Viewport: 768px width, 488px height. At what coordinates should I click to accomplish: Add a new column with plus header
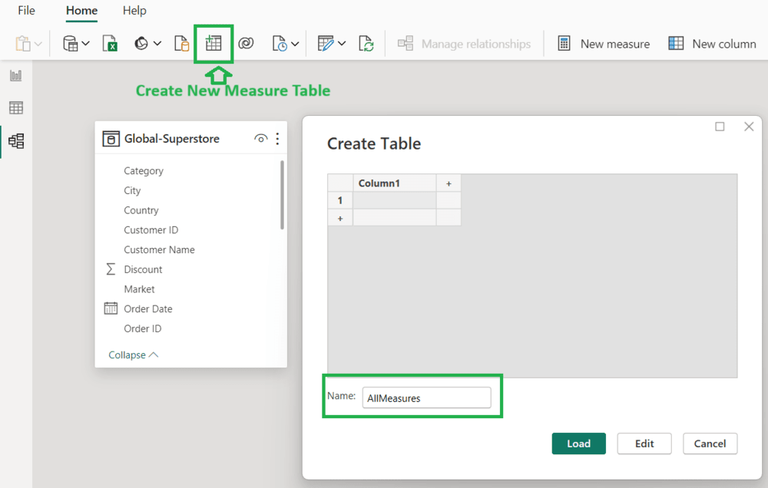pos(448,183)
